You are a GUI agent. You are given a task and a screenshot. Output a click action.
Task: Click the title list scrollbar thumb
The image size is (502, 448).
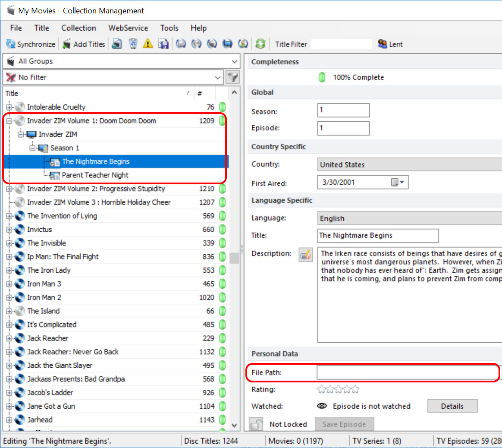pos(234,258)
